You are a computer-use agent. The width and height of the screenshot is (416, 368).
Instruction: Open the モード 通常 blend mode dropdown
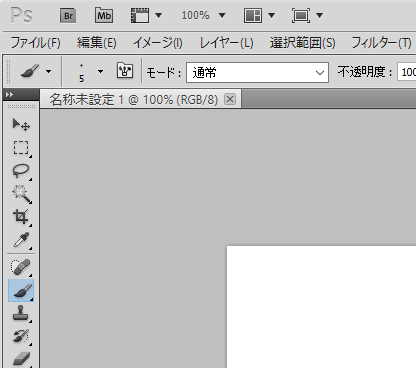pos(257,72)
